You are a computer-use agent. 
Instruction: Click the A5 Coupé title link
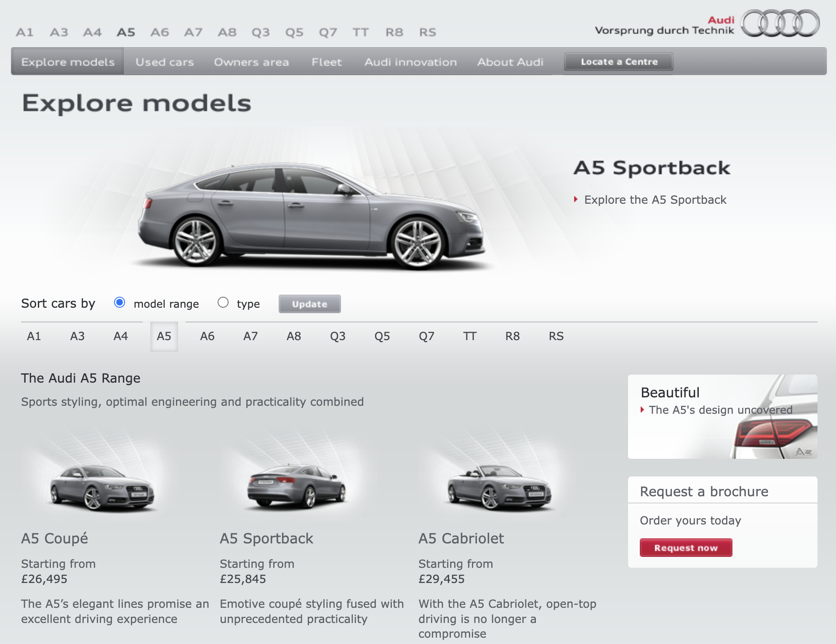point(55,538)
